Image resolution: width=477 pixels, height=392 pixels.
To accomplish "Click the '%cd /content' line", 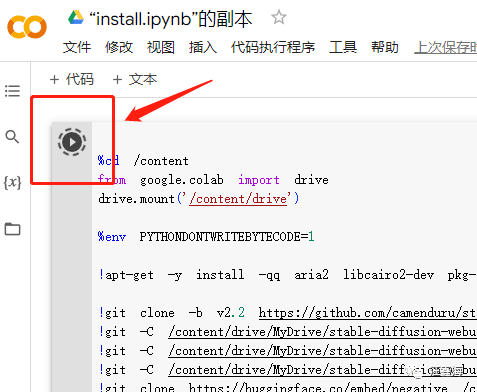I will point(143,161).
